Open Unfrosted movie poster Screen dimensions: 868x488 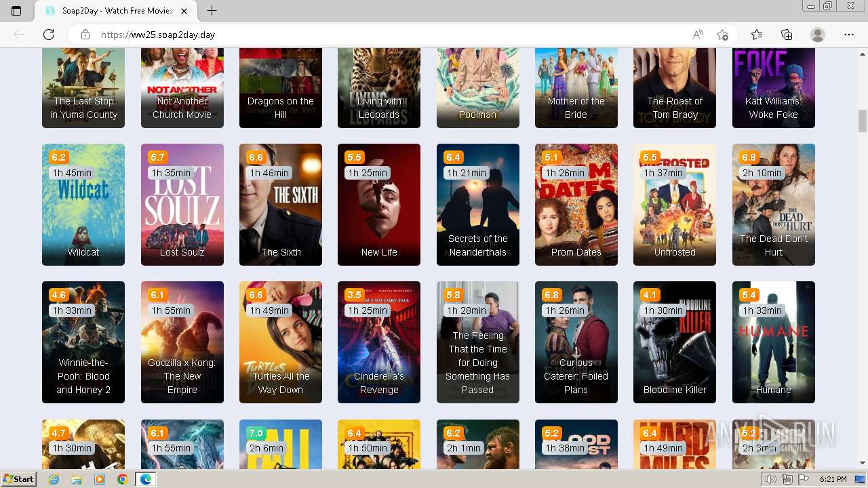675,205
